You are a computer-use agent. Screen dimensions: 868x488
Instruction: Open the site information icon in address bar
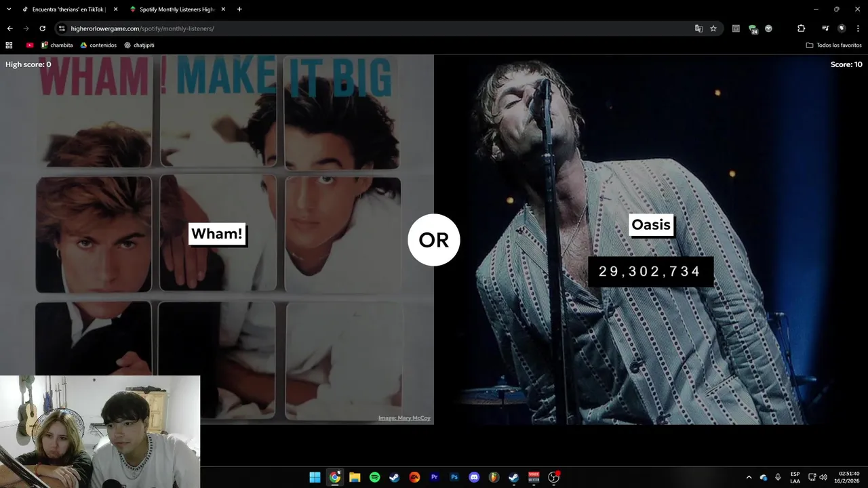pos(62,28)
